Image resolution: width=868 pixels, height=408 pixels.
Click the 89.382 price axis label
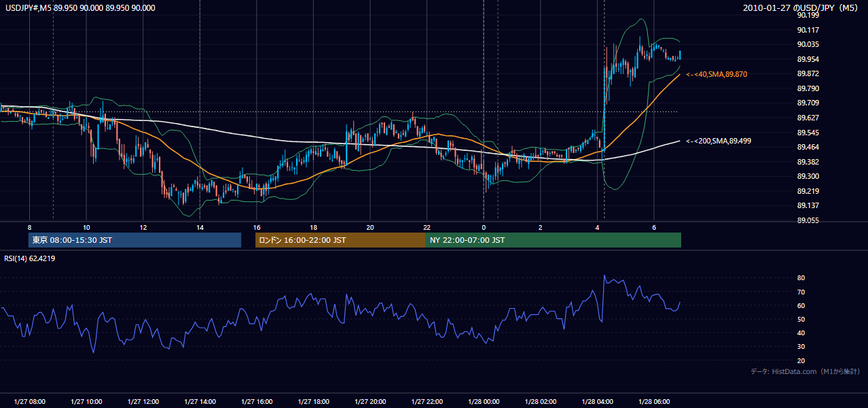[807, 162]
